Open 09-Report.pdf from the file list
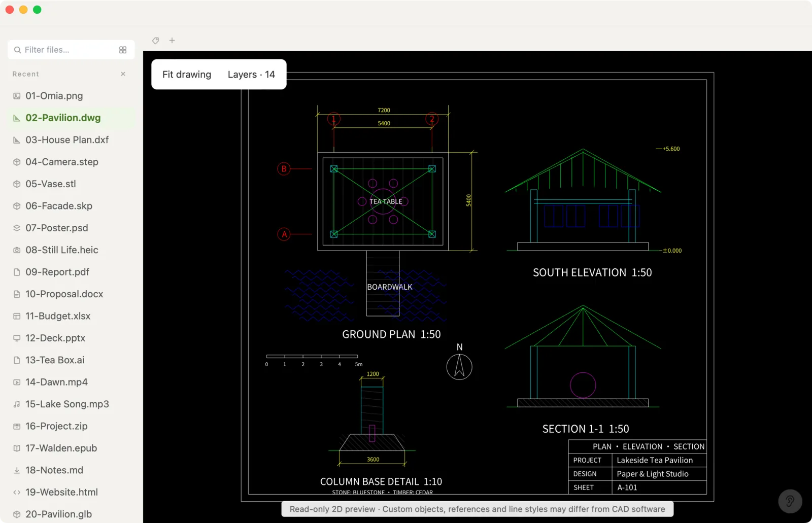Screen dimensions: 812x523 point(71,272)
